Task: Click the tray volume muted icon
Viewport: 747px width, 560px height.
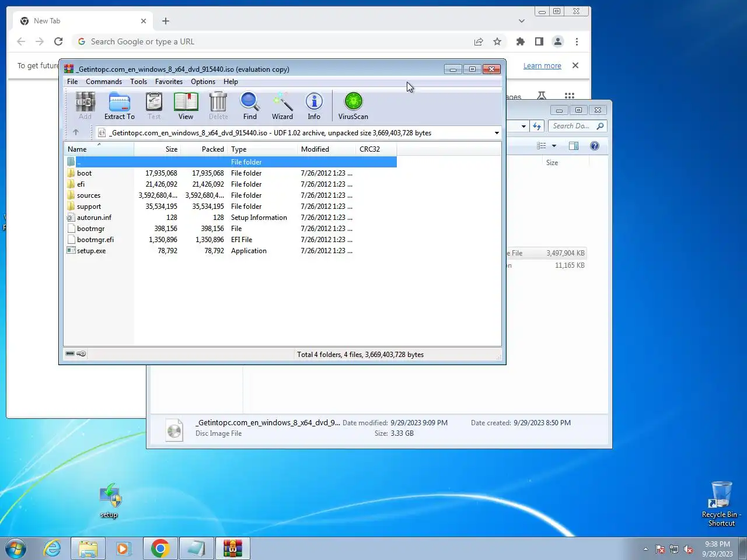Action: pyautogui.click(x=689, y=549)
